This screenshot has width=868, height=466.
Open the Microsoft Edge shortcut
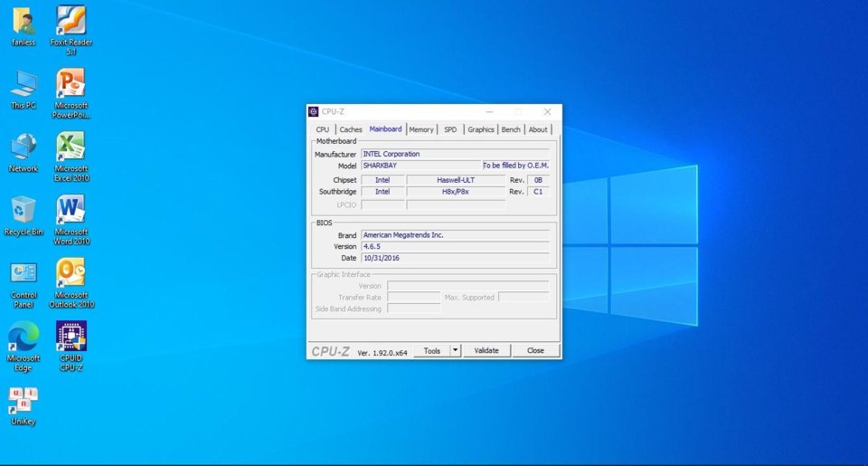24,346
